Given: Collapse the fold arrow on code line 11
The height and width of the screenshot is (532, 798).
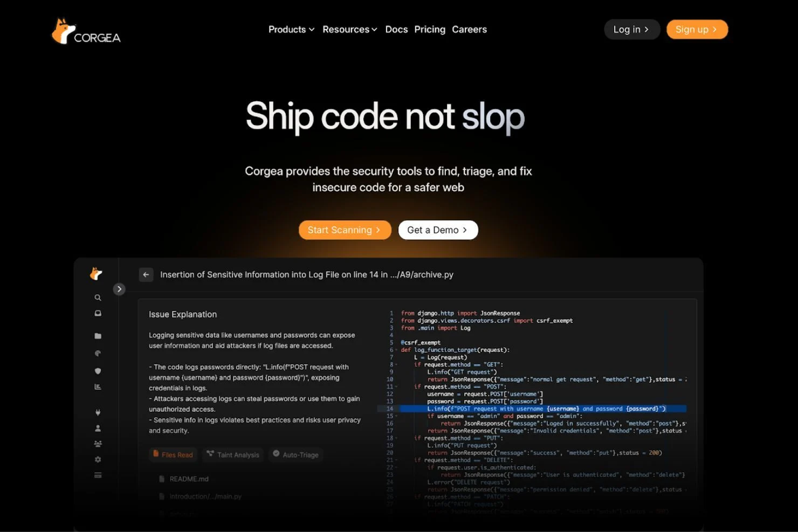Looking at the screenshot, I should tap(397, 386).
